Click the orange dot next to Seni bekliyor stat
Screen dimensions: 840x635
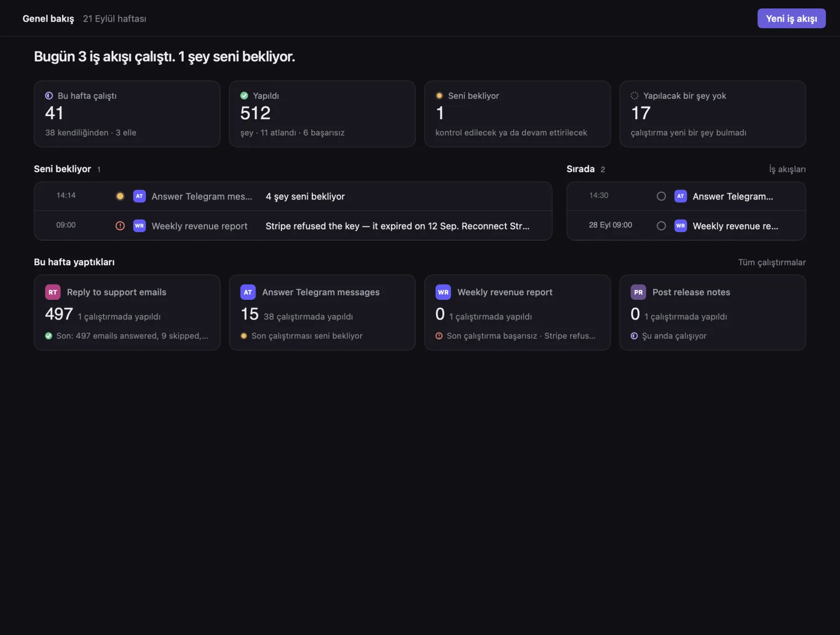click(x=439, y=96)
